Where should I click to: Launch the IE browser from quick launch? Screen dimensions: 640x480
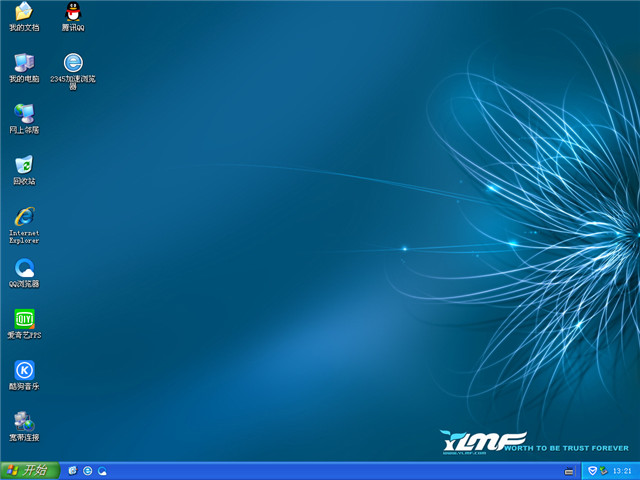(x=88, y=470)
